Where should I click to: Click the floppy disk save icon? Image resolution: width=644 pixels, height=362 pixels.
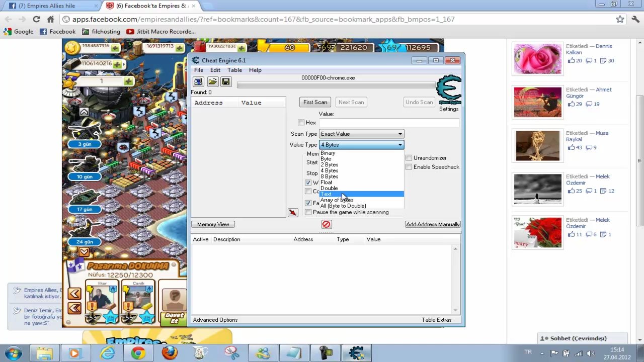[x=226, y=82]
